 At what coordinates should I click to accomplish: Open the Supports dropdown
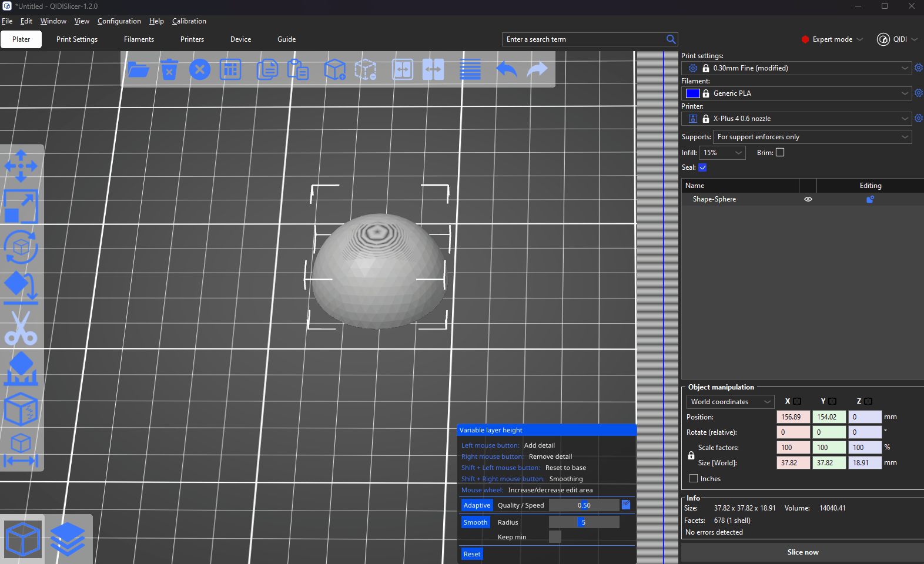812,137
